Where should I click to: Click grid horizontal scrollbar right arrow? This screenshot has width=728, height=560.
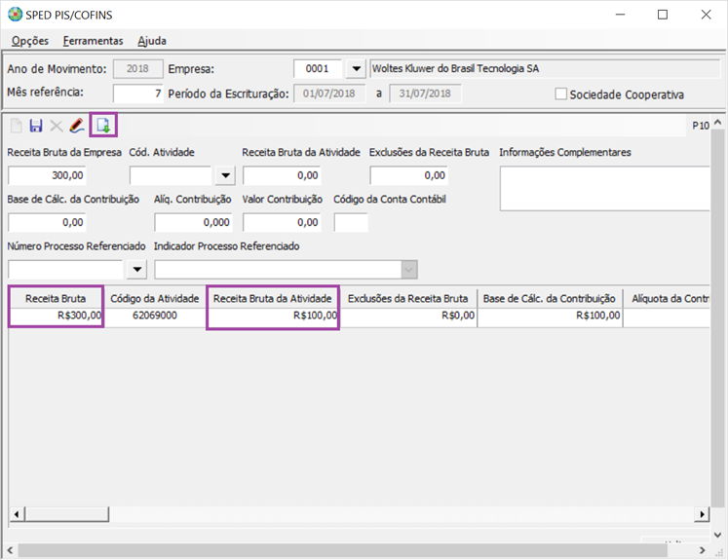coord(701,514)
